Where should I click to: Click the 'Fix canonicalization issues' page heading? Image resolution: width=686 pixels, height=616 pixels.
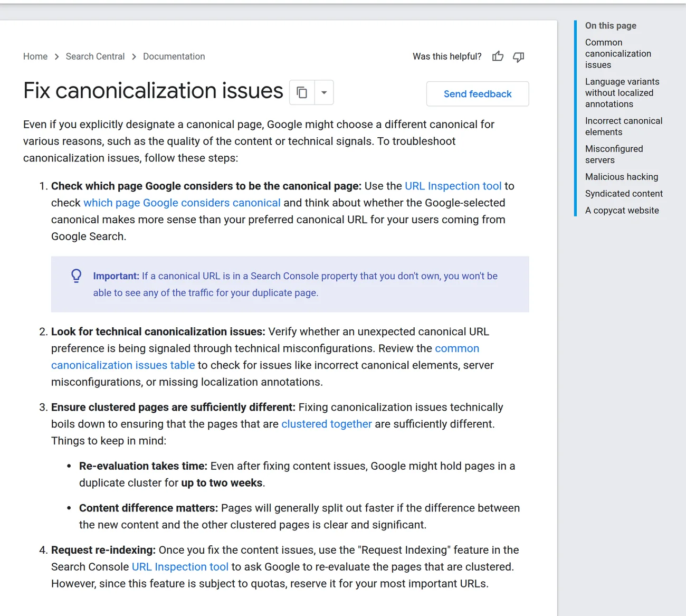154,91
